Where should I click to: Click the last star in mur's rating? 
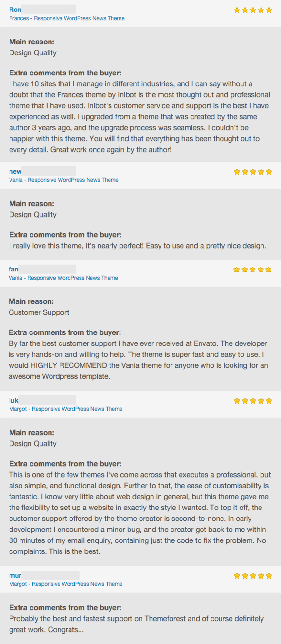[x=269, y=576]
